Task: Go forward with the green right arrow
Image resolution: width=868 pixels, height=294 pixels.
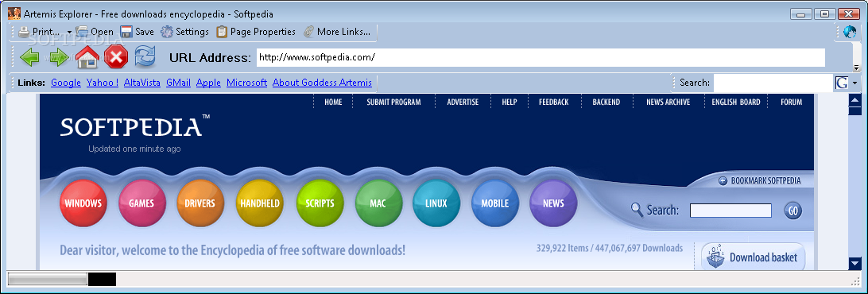Action: pos(59,57)
